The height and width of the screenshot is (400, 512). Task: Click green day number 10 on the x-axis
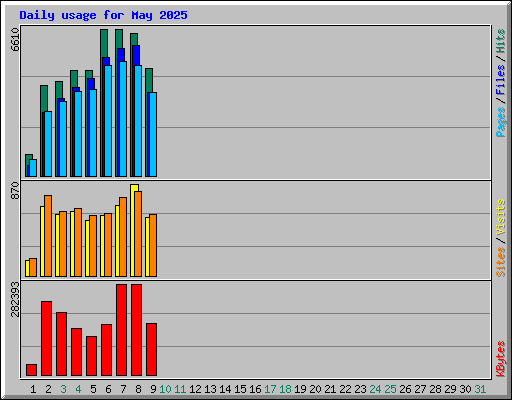click(165, 389)
